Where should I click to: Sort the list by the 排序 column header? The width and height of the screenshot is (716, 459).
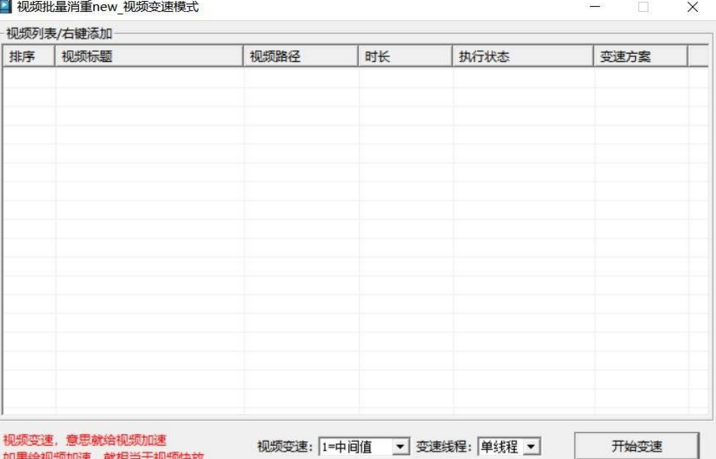[x=29, y=56]
